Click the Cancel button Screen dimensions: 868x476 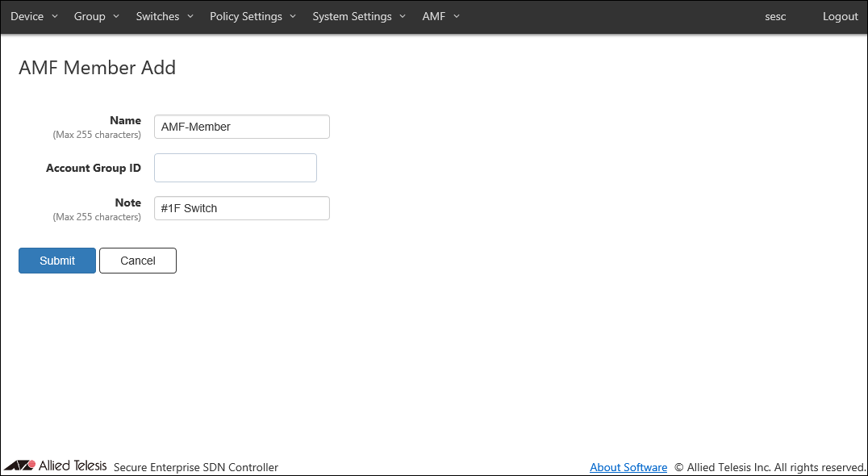(138, 261)
